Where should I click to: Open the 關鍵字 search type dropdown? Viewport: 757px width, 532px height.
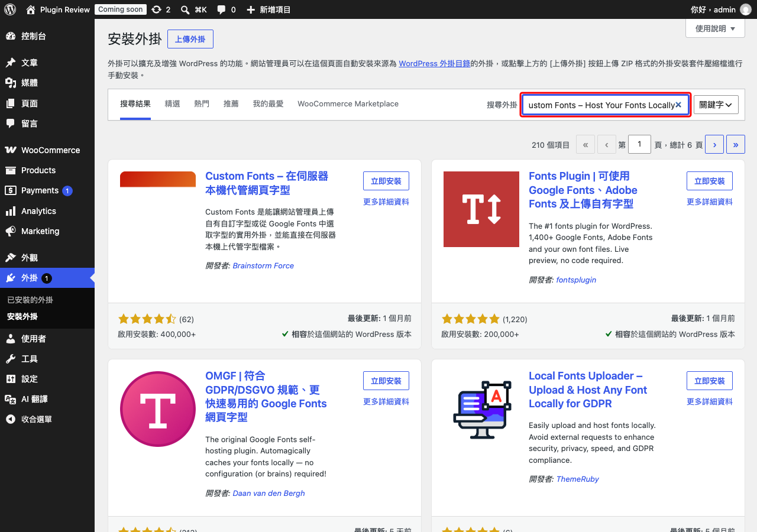(716, 105)
